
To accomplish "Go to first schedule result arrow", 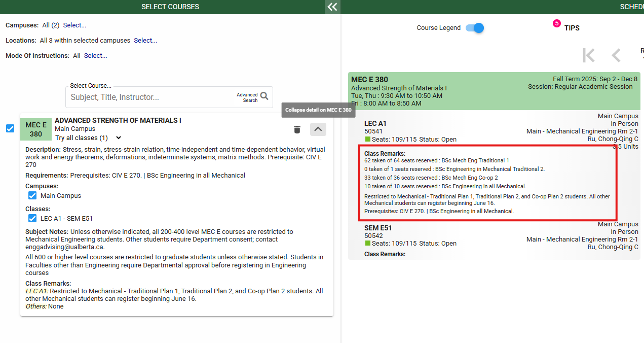I will [x=588, y=55].
